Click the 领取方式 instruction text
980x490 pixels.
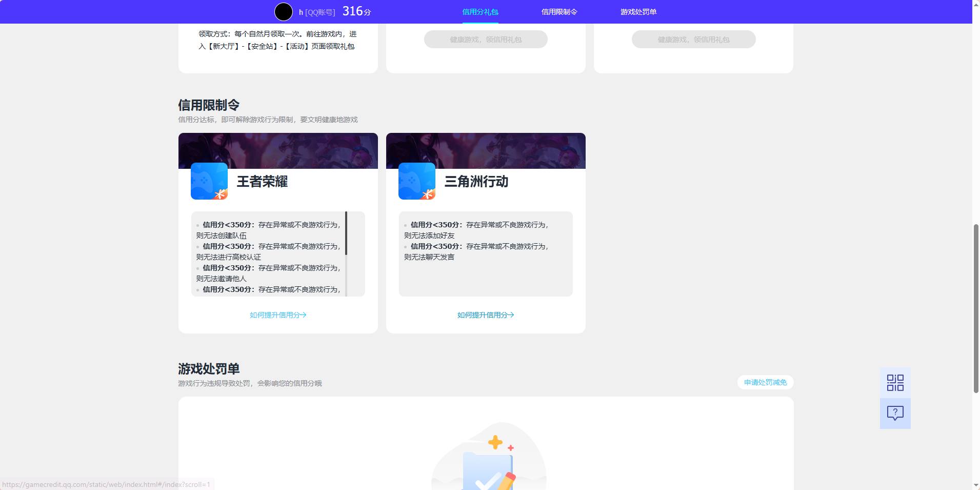coord(277,40)
